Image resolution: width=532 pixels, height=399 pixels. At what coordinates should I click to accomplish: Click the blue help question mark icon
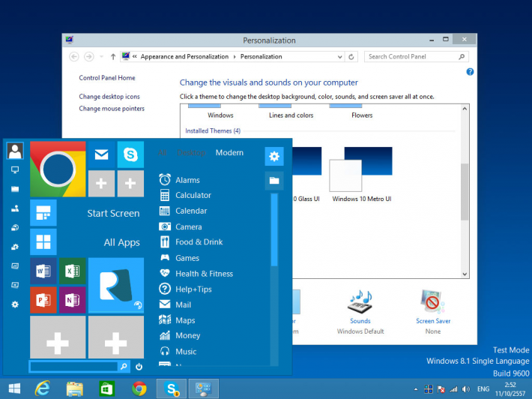(x=470, y=72)
